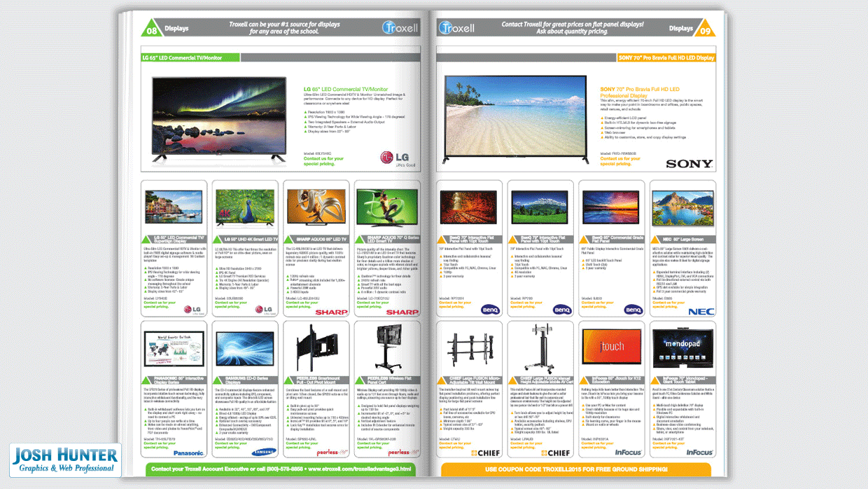The image size is (868, 489).
Task: Click the Samsung oval logo
Action: tap(264, 452)
